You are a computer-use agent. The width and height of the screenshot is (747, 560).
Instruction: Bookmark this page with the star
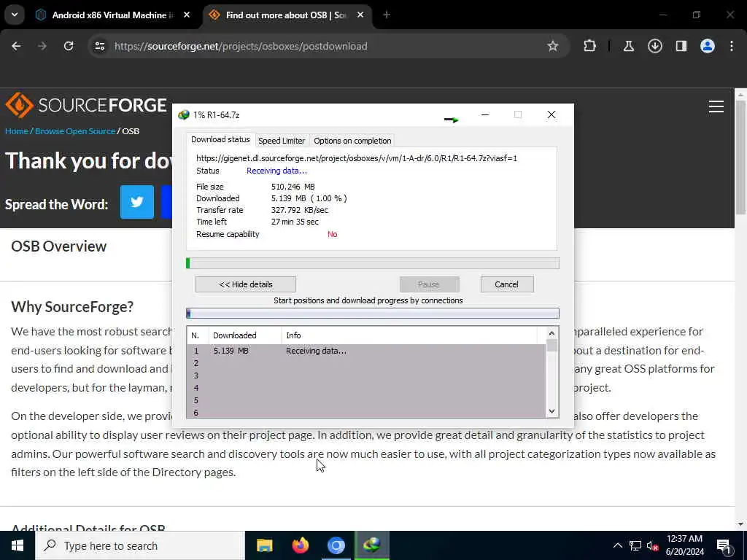(553, 46)
